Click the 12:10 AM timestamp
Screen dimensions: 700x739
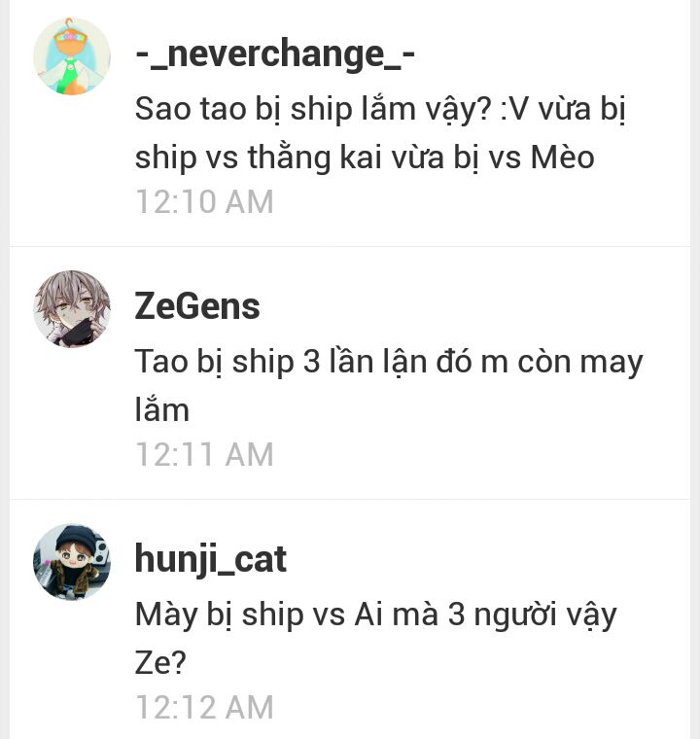pyautogui.click(x=204, y=201)
